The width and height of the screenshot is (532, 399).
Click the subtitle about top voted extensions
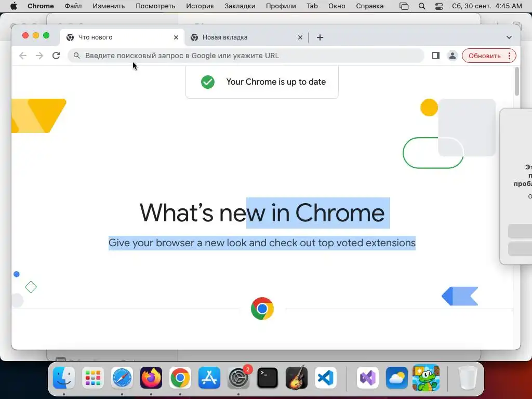[262, 243]
